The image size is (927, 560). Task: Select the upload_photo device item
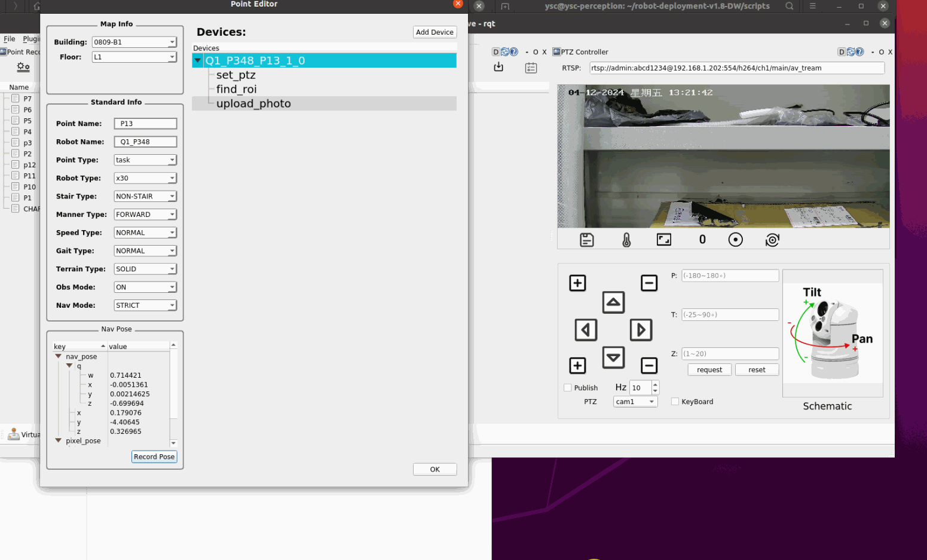[x=253, y=103]
